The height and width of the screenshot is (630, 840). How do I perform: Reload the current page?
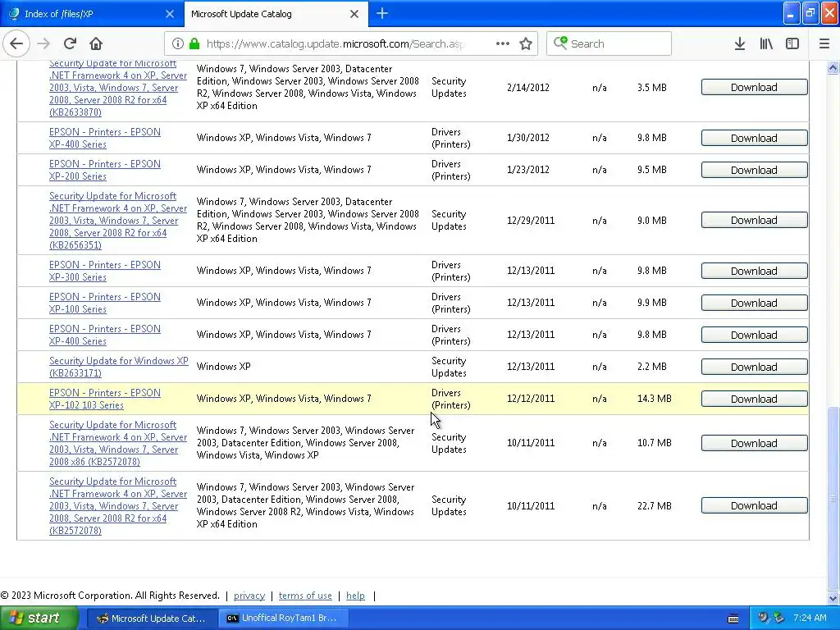[70, 43]
